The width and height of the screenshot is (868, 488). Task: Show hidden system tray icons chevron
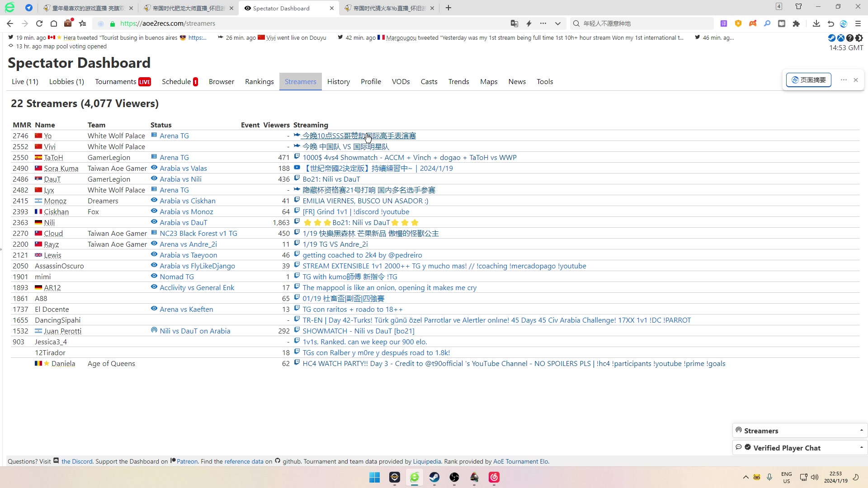746,478
